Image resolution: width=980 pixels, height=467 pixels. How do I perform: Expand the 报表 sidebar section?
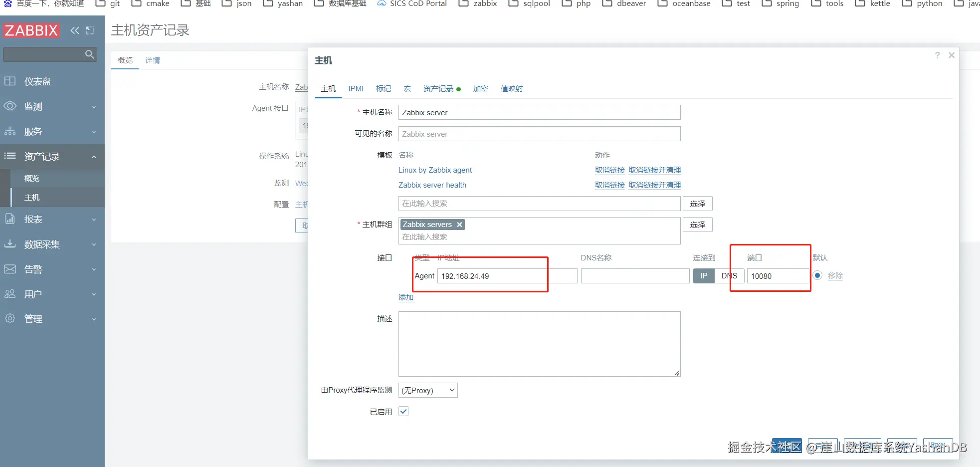[x=52, y=219]
